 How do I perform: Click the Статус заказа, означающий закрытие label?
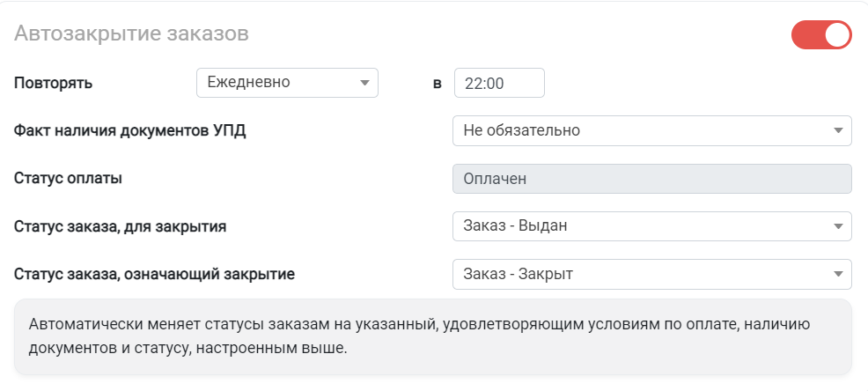click(x=154, y=274)
